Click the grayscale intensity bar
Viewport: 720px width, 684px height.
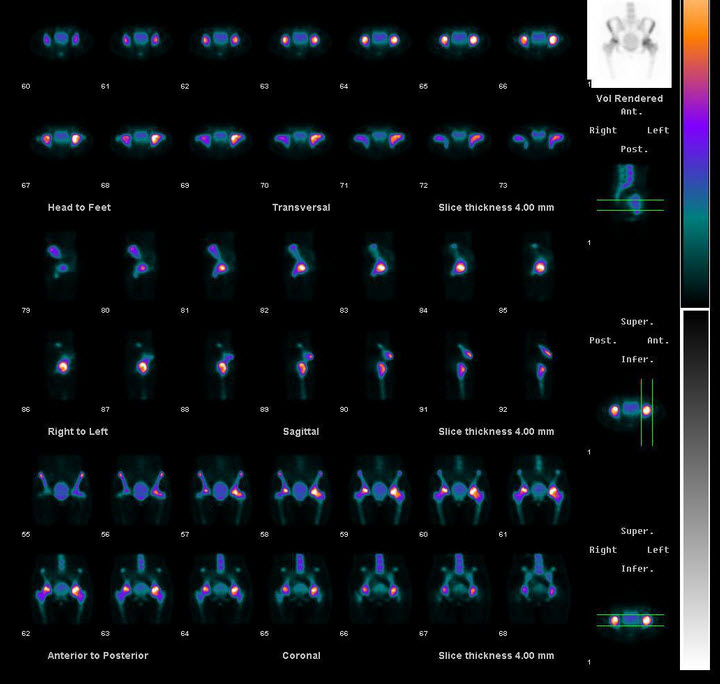[x=695, y=489]
